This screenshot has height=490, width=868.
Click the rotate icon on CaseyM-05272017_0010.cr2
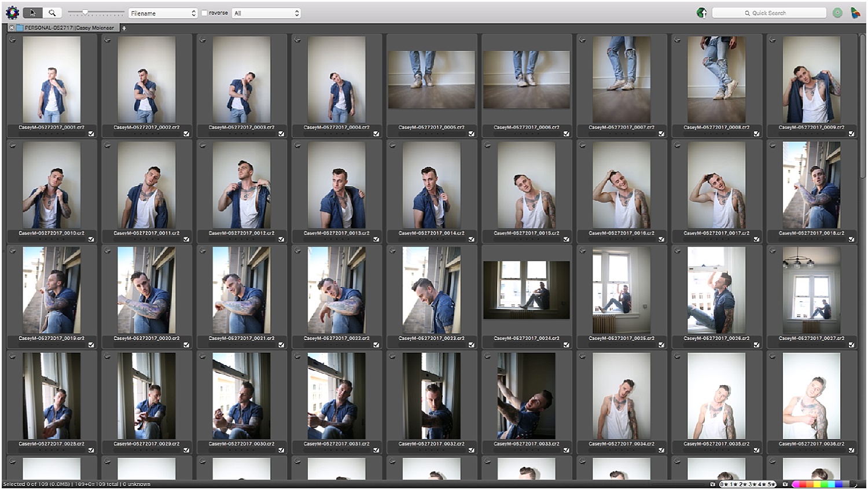pyautogui.click(x=13, y=146)
